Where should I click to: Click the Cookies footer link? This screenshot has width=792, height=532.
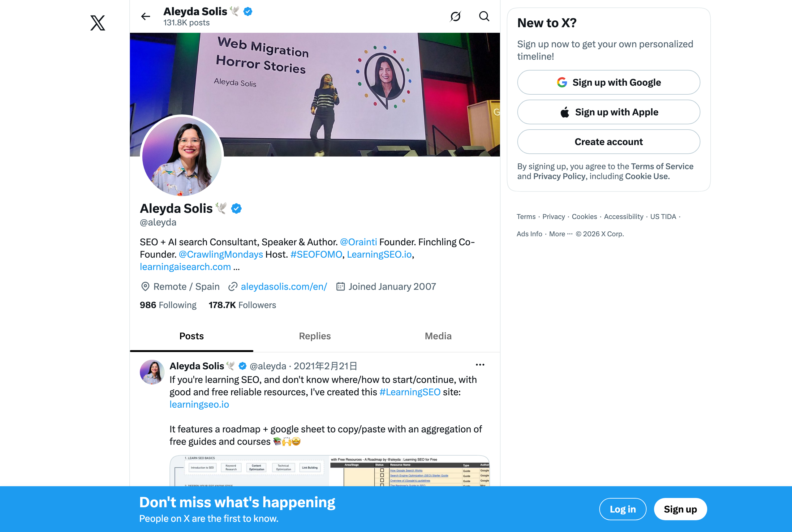click(x=584, y=217)
